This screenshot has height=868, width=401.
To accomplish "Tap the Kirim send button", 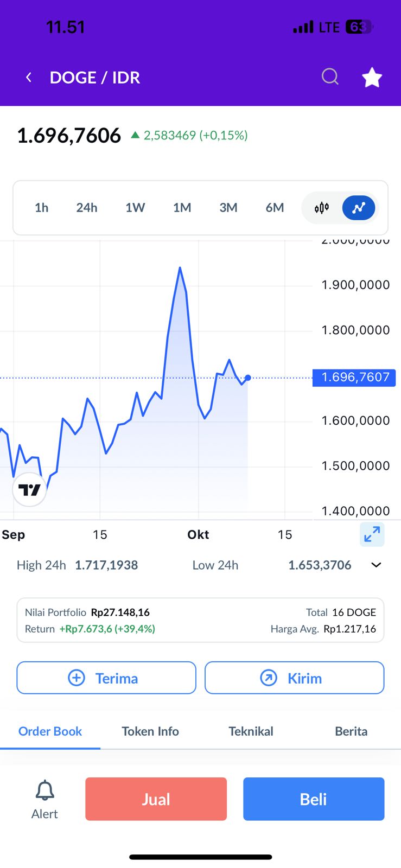I will point(295,678).
